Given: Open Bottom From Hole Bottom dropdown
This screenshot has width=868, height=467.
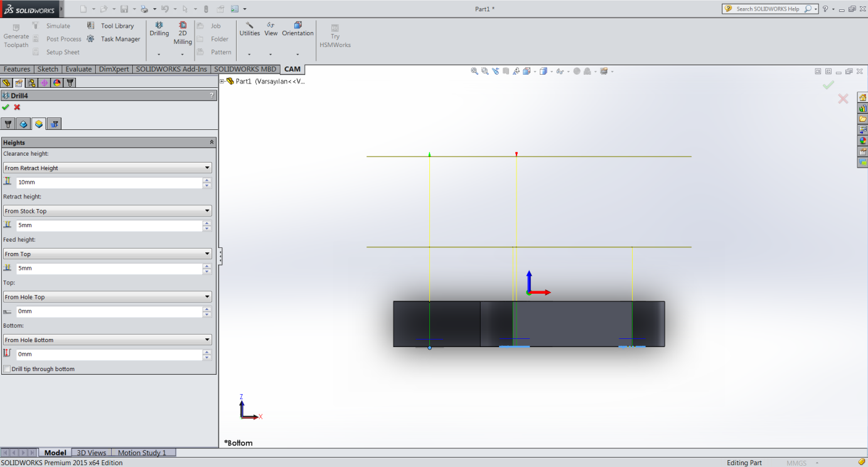Looking at the screenshot, I should click(107, 340).
